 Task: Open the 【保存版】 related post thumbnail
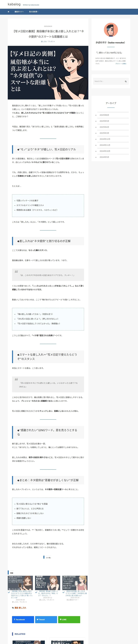click(48, 583)
